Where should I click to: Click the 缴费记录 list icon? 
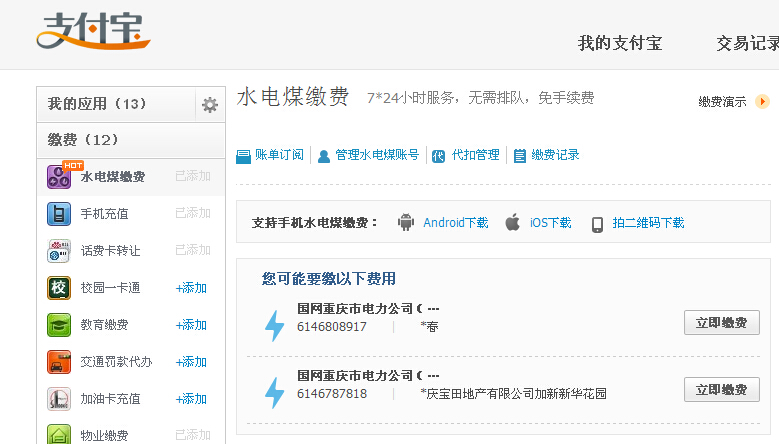pyautogui.click(x=520, y=156)
